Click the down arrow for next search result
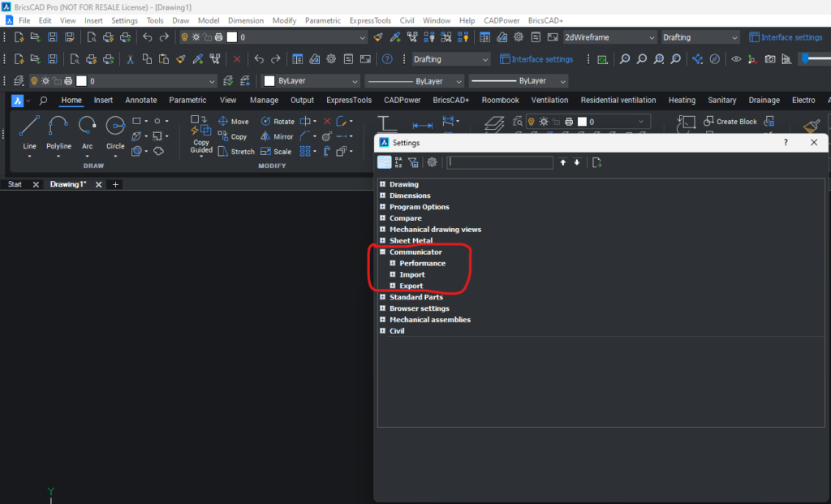 pos(577,162)
